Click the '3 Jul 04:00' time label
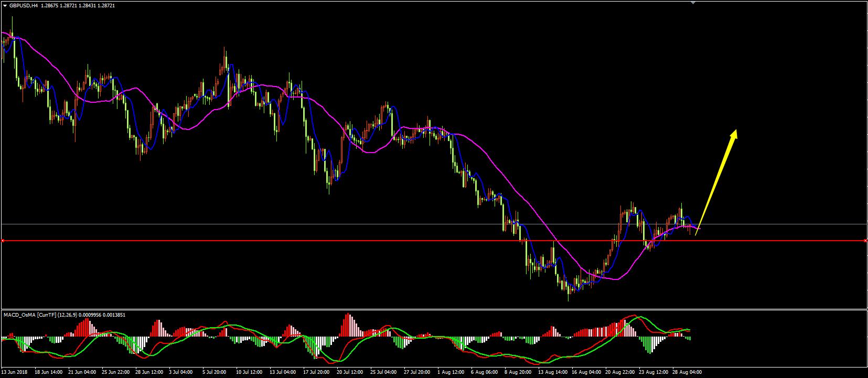The height and width of the screenshot is (378, 868). (181, 372)
